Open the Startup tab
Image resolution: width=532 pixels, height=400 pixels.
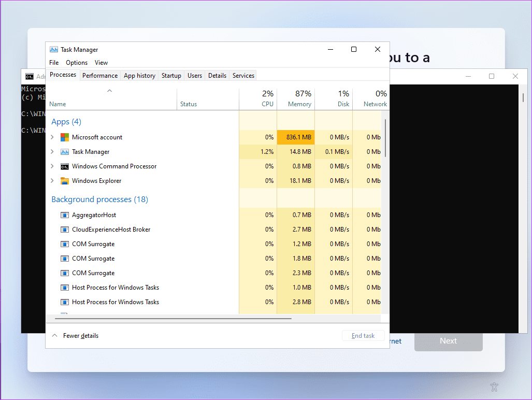click(x=171, y=76)
